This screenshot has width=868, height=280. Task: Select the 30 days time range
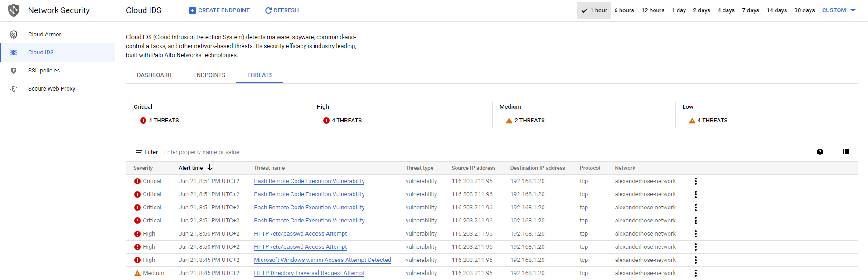[x=805, y=10]
